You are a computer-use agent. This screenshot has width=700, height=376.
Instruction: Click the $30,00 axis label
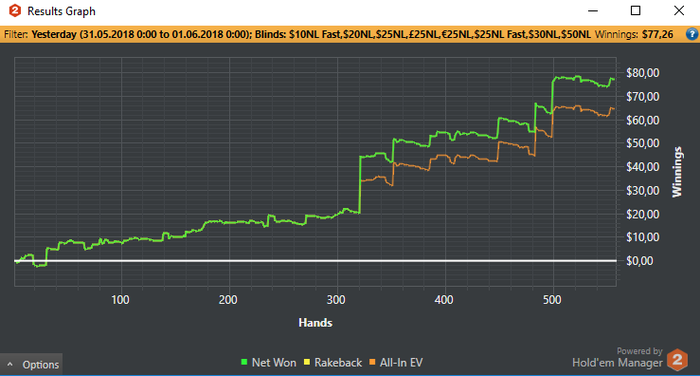click(642, 191)
